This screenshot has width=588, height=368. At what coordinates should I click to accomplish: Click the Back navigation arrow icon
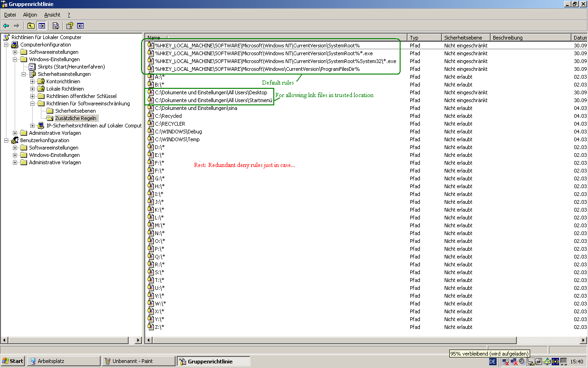(6, 25)
